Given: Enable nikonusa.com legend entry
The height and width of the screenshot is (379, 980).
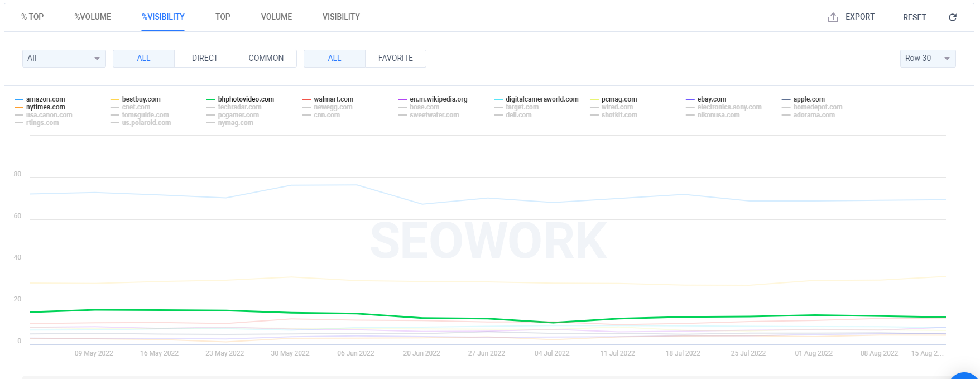Looking at the screenshot, I should tap(713, 115).
